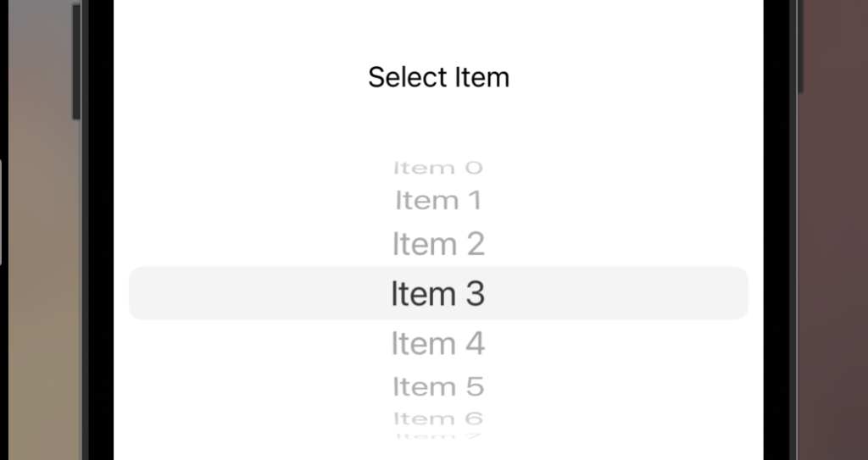Click the simulator's left side hardware button
Screen dimensions: 868x460
(x=76, y=62)
